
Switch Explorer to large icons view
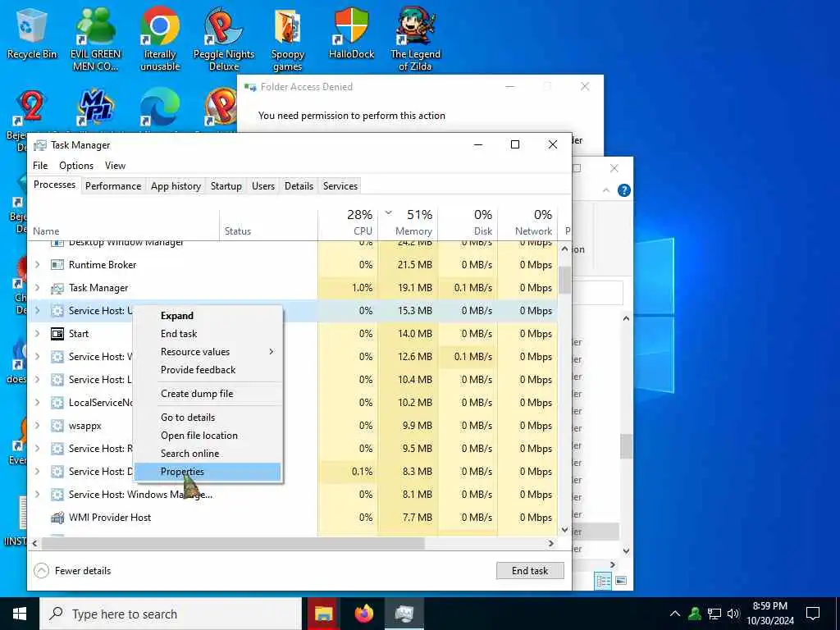click(x=621, y=581)
